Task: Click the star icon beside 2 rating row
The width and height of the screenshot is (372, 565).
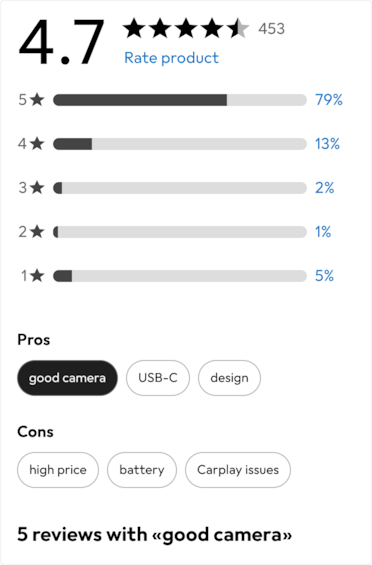Action: pos(37,231)
